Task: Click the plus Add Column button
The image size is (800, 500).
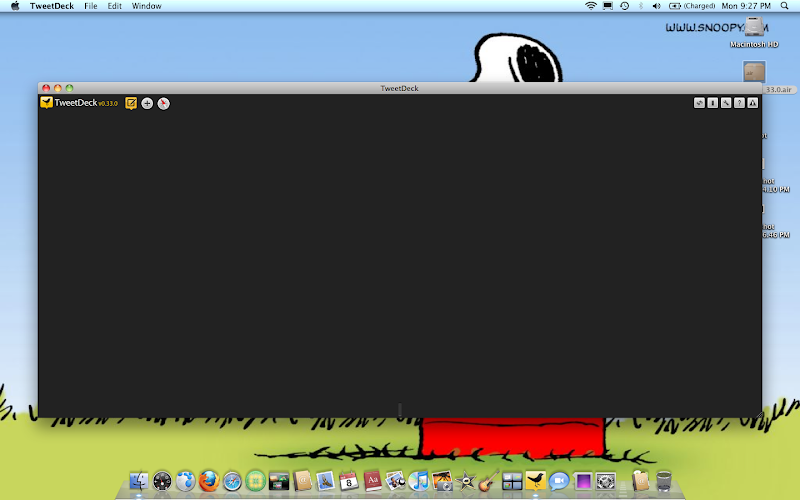Action: click(x=147, y=104)
